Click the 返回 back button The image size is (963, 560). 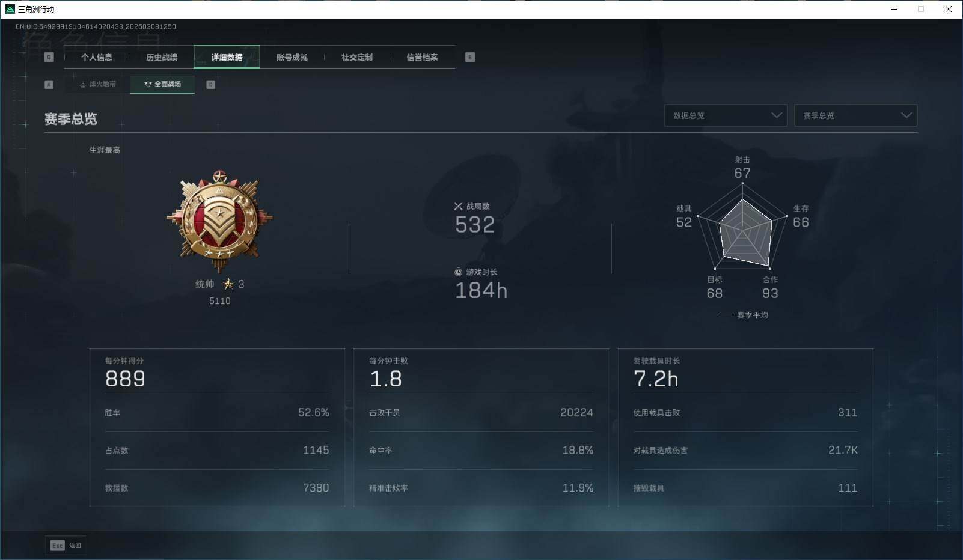coord(66,546)
